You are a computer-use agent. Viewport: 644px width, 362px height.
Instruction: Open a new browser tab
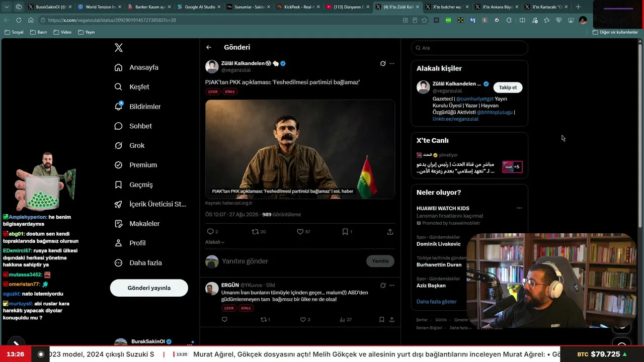pyautogui.click(x=578, y=7)
